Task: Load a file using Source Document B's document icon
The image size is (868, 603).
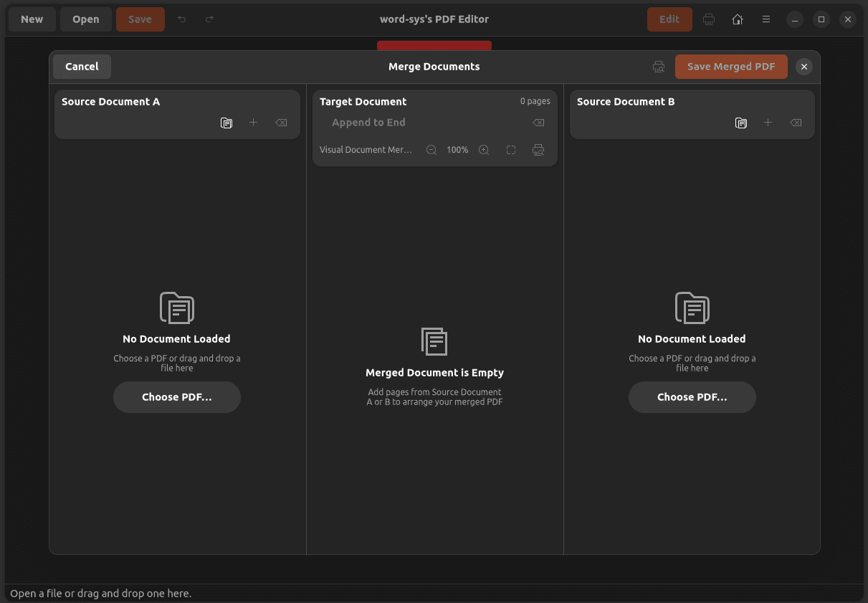Action: point(741,123)
